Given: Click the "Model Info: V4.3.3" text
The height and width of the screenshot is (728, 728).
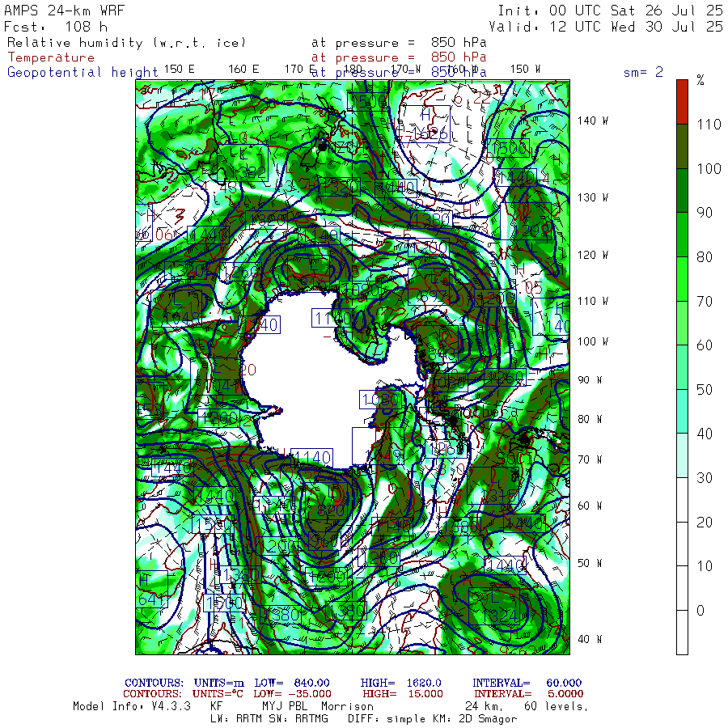Looking at the screenshot, I should pyautogui.click(x=133, y=707).
